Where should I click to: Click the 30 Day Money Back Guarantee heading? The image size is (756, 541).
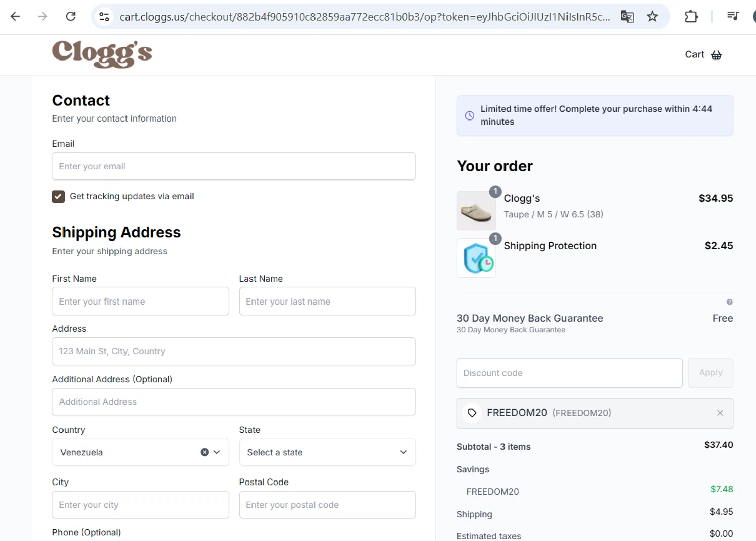pyautogui.click(x=530, y=318)
